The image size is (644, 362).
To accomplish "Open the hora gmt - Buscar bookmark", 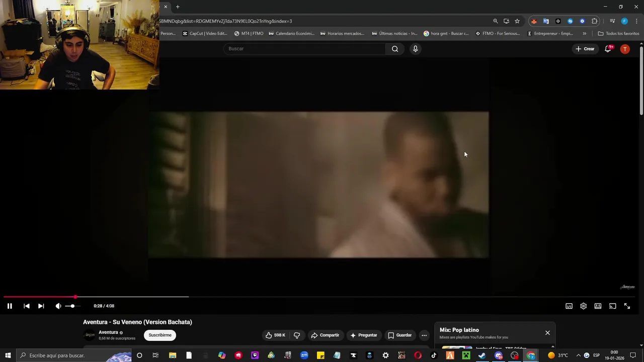I will 446,34.
